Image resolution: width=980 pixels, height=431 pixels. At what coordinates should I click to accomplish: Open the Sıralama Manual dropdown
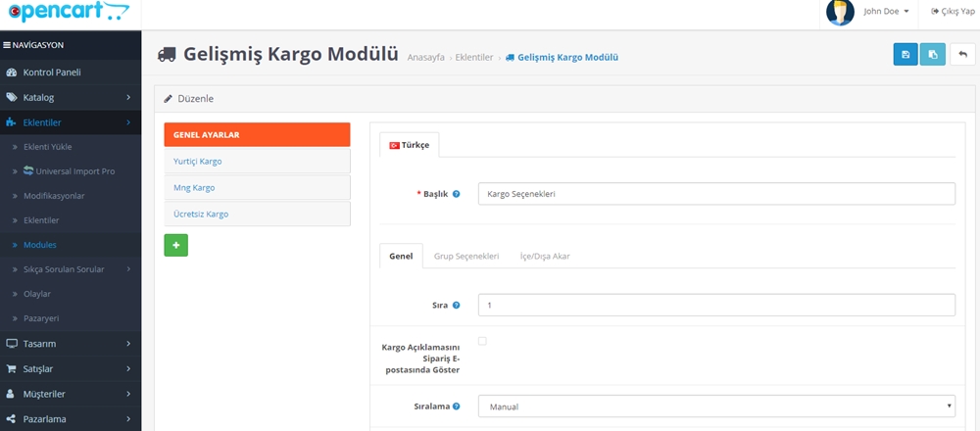tap(716, 406)
